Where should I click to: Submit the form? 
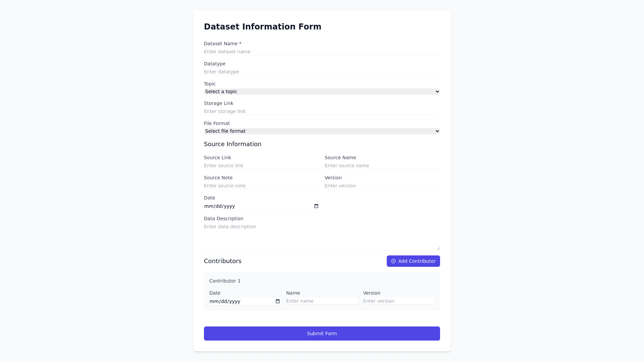coord(322,334)
